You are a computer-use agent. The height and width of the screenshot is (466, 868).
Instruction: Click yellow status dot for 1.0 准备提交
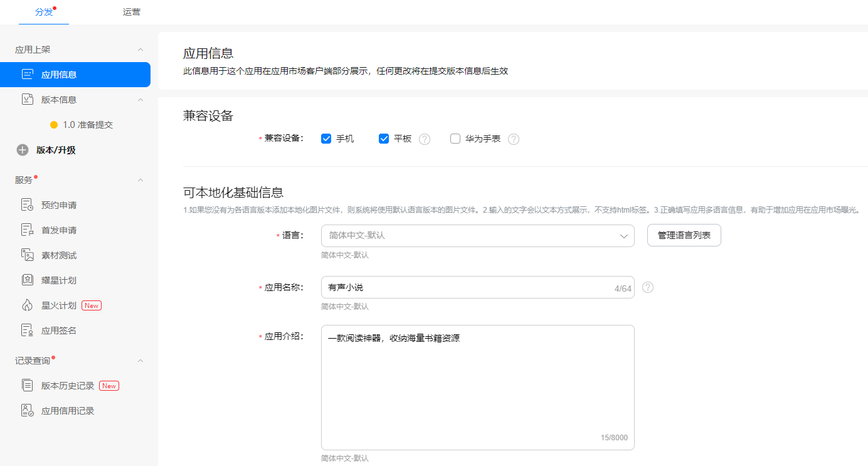point(54,125)
